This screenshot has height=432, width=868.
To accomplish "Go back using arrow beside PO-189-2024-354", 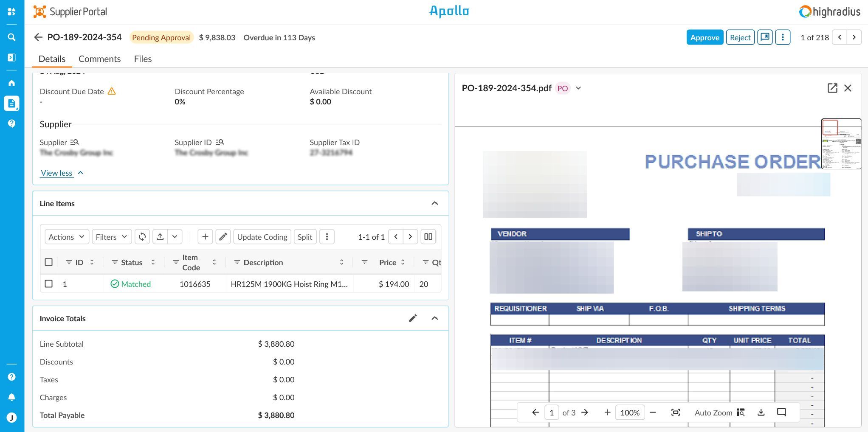I will pos(38,37).
